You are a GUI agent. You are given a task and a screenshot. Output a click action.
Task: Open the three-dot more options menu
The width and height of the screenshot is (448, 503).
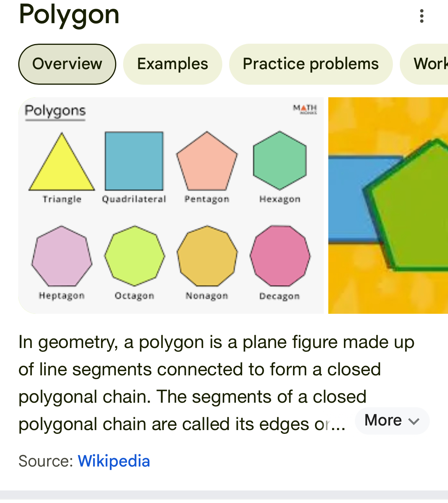(421, 16)
